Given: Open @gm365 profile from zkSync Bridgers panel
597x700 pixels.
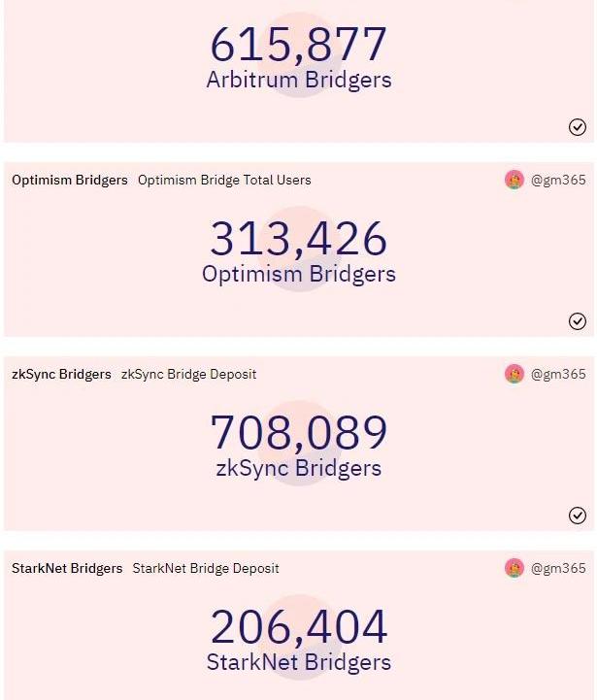Looking at the screenshot, I should click(x=558, y=374).
